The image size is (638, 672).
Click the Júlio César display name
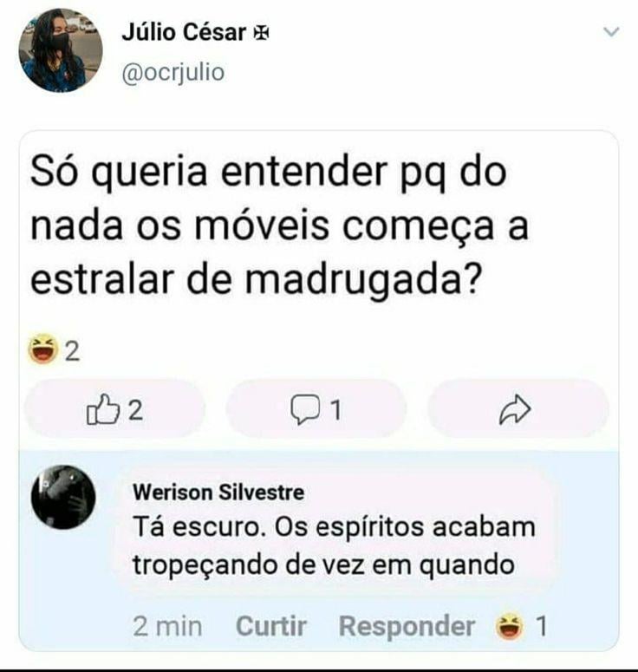[x=184, y=32]
